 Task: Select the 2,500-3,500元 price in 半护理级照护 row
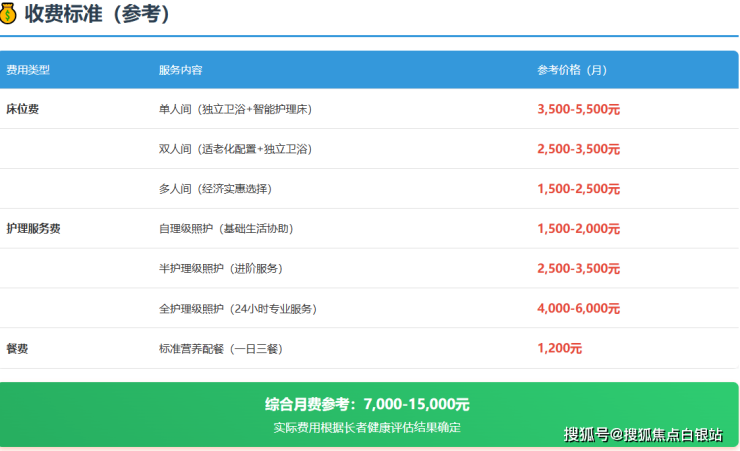coord(578,268)
